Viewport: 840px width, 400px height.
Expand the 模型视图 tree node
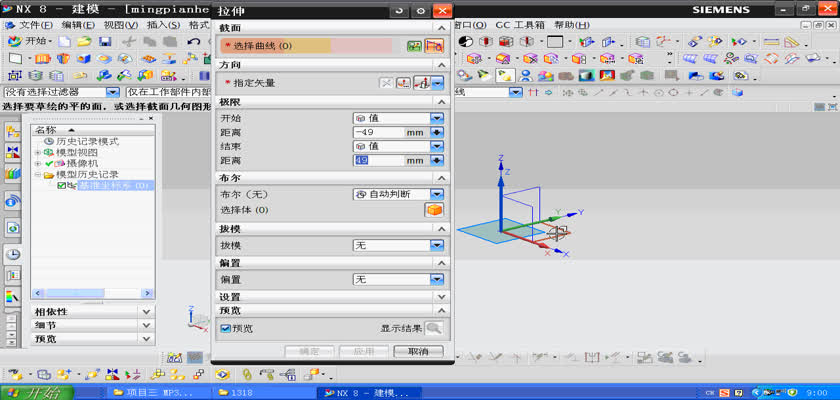pos(38,153)
